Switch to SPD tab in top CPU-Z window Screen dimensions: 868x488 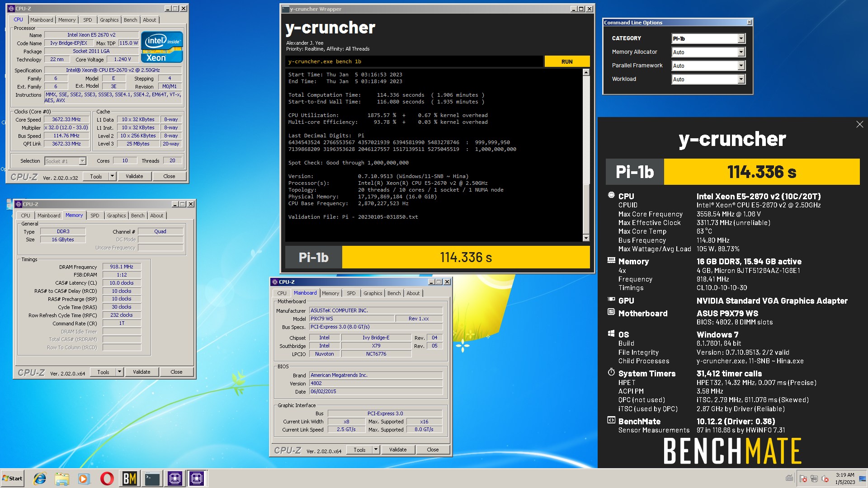pos(88,20)
